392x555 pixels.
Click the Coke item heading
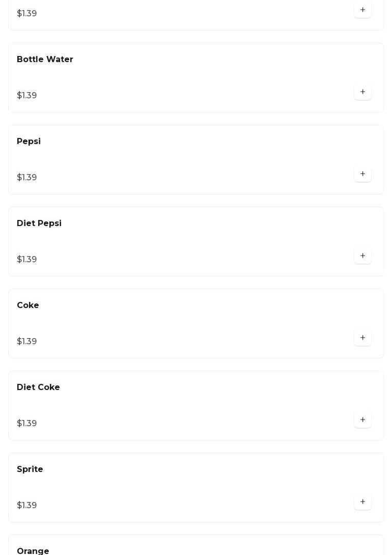tap(28, 305)
